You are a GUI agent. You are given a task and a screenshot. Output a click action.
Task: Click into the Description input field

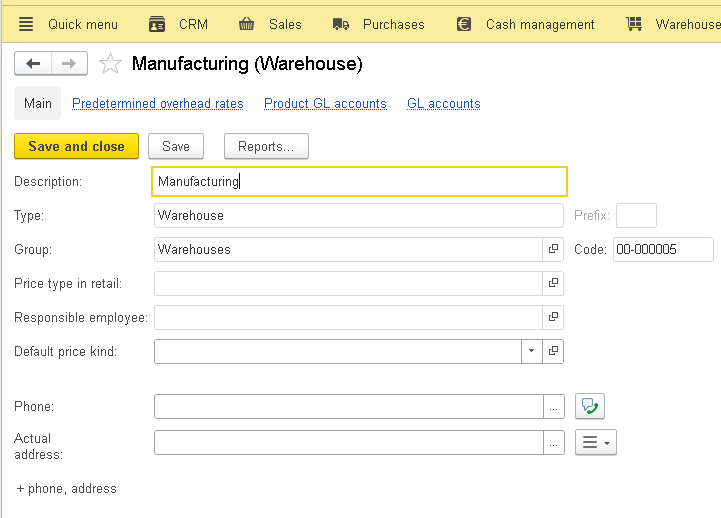pos(360,182)
